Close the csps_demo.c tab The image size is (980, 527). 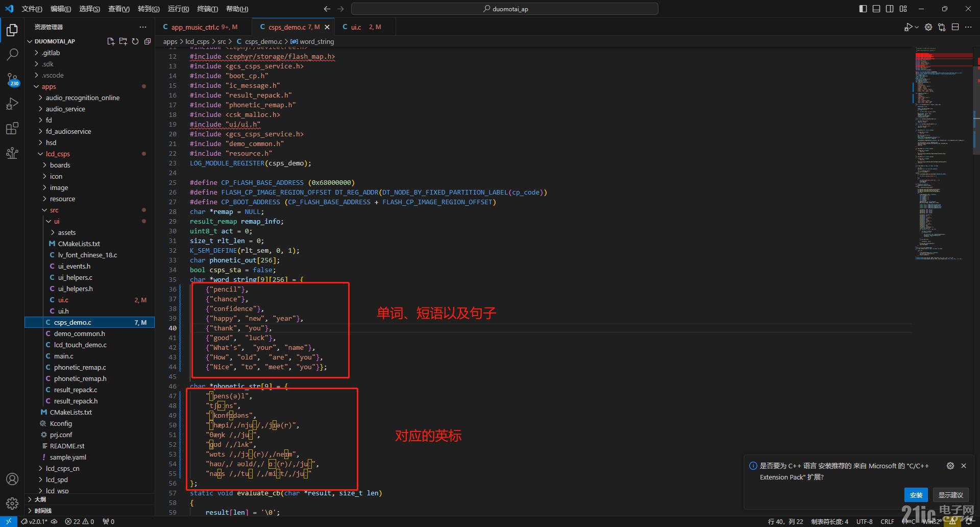[327, 27]
